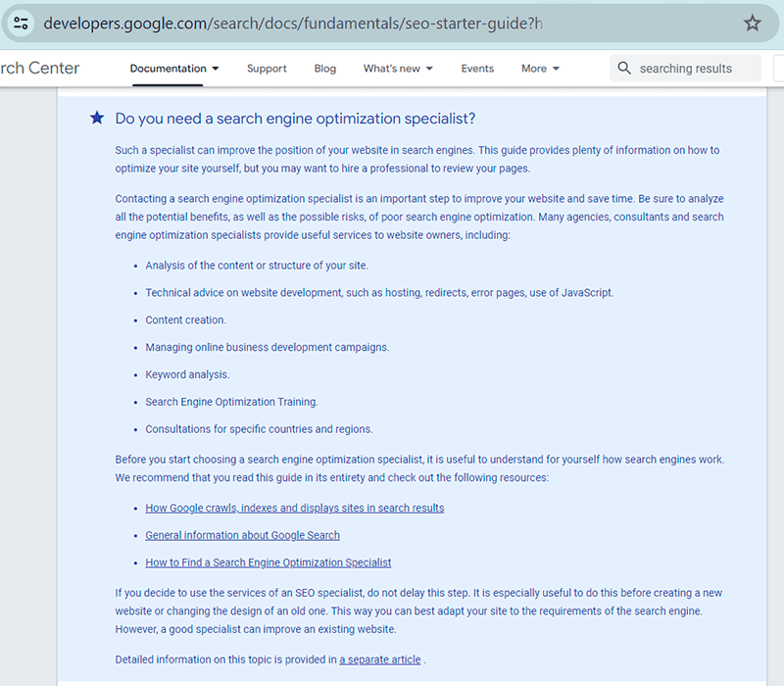
Task: Click the paragraph starting 'Such a specialist can improve'
Action: click(x=417, y=159)
